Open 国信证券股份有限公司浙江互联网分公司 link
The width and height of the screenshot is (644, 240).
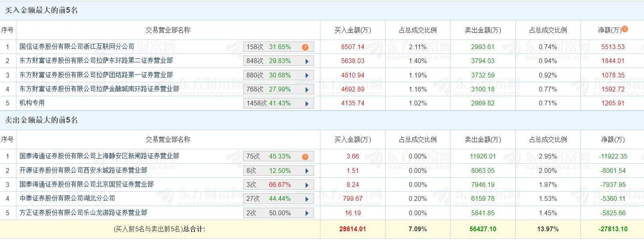pyautogui.click(x=77, y=47)
